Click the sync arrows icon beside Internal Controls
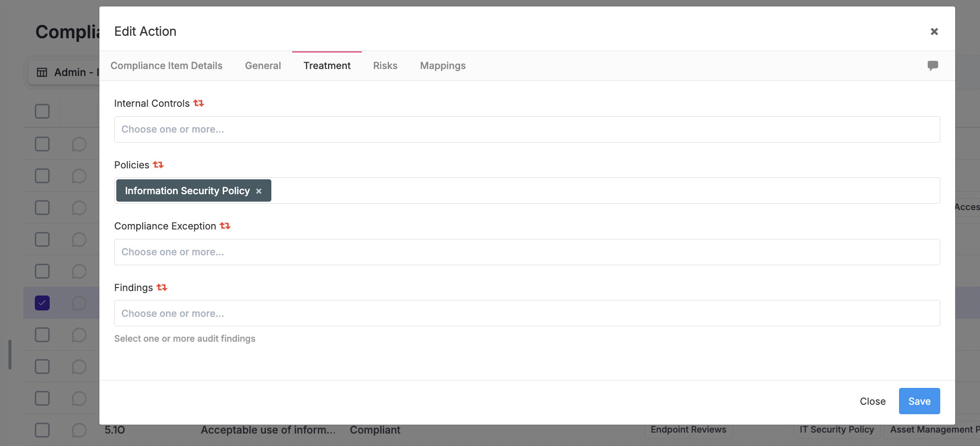 coord(199,103)
